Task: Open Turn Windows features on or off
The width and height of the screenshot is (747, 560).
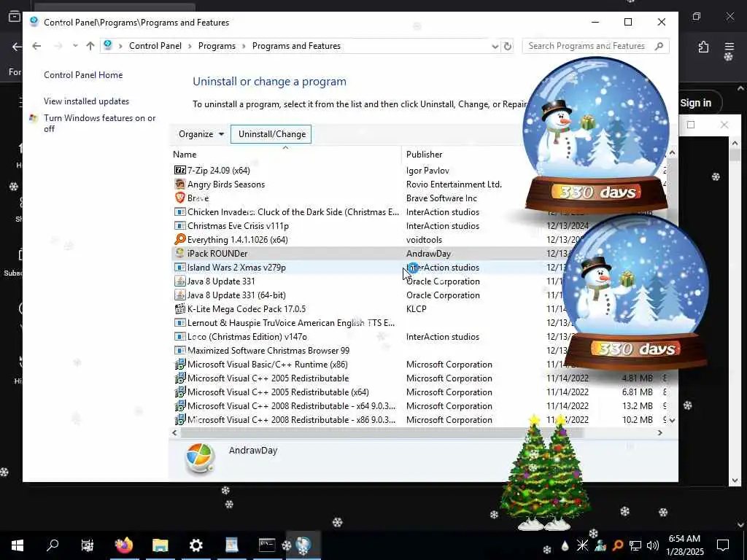Action: [x=99, y=123]
